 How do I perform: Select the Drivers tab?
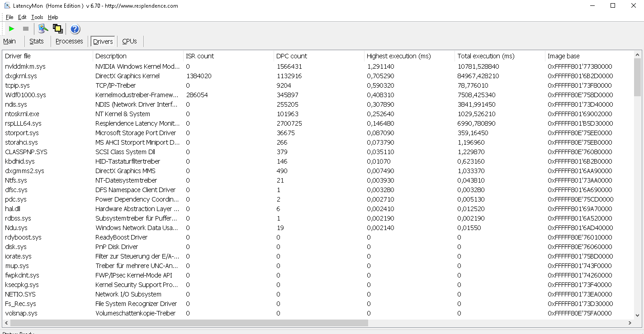[x=103, y=42]
